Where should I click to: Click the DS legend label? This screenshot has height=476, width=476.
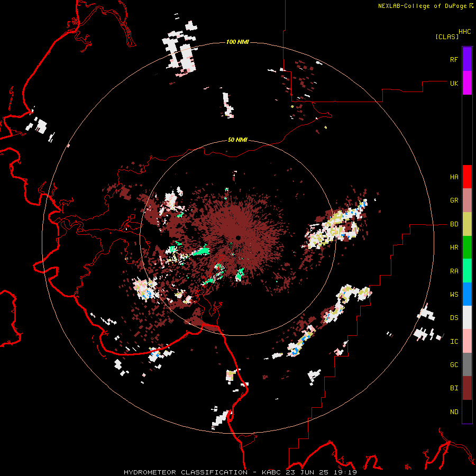(454, 318)
